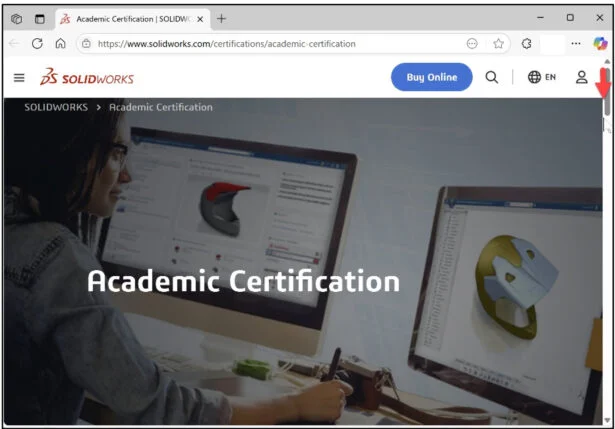Add this page to favorites
The height and width of the screenshot is (429, 615).
[499, 44]
